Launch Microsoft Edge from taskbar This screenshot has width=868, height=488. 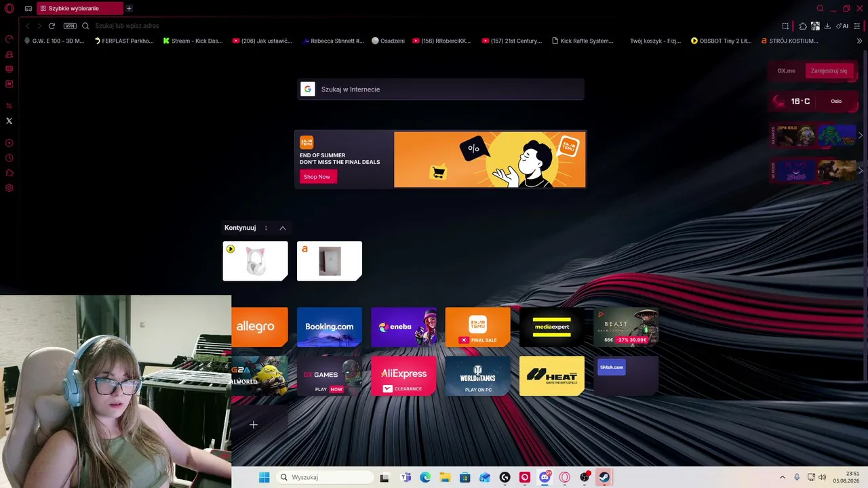425,477
